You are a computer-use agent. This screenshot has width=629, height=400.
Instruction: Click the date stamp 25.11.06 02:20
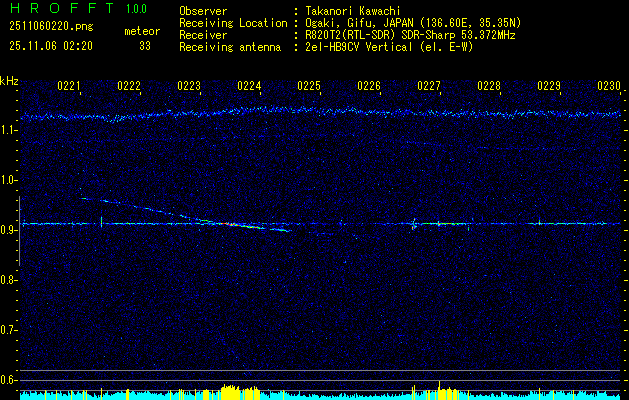coord(50,45)
